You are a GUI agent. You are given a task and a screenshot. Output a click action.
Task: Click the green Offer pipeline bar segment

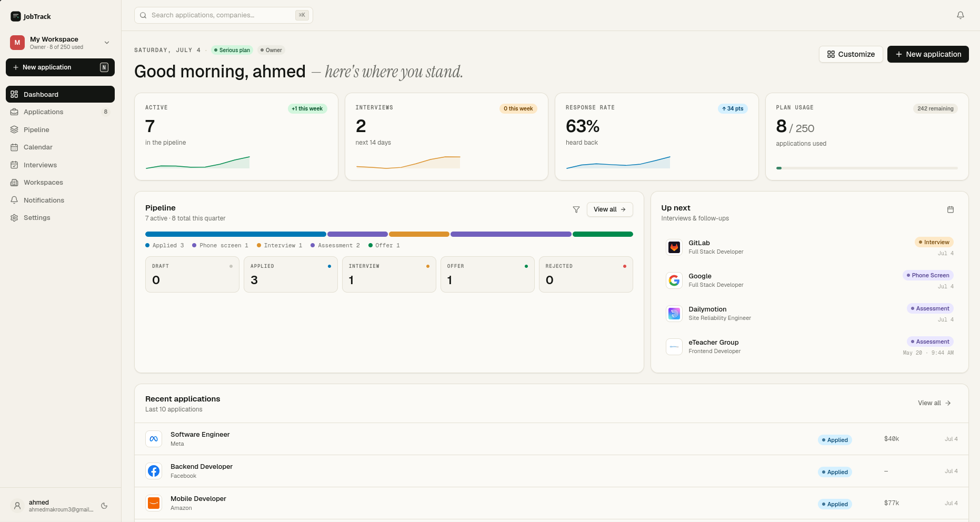pos(603,234)
